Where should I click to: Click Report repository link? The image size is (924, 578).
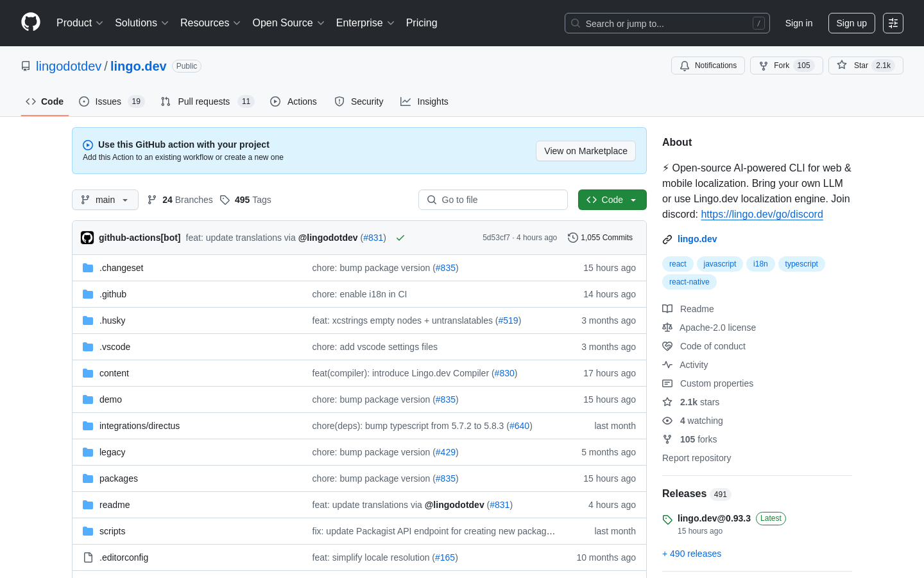coord(696,458)
